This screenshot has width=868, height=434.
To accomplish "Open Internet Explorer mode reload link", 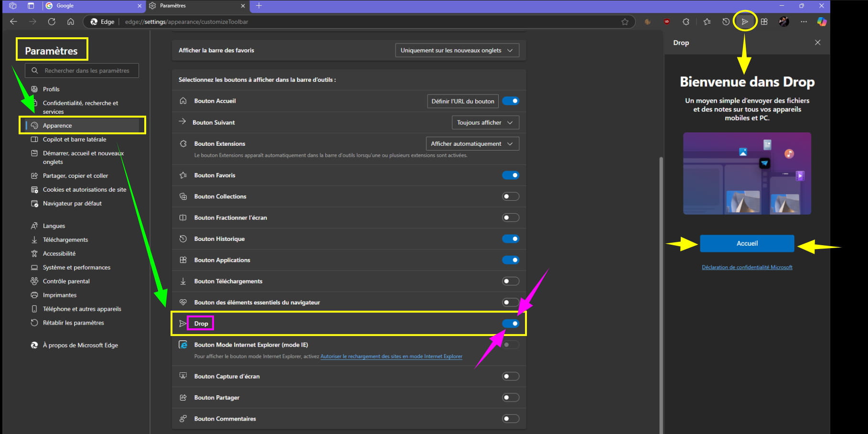I will 391,356.
